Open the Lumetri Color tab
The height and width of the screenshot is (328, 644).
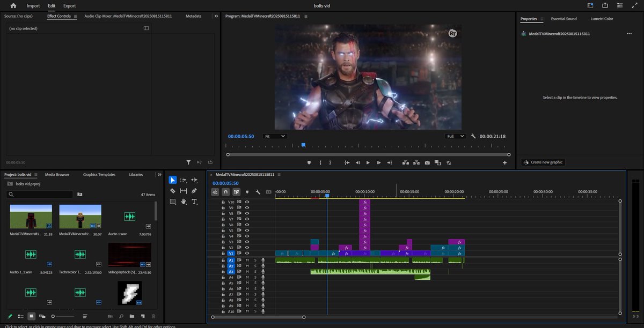pos(602,19)
